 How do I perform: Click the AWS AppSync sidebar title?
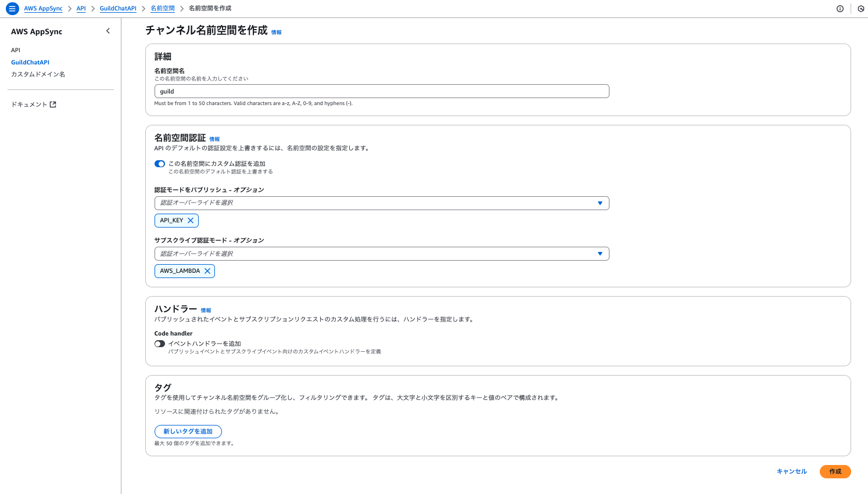37,31
